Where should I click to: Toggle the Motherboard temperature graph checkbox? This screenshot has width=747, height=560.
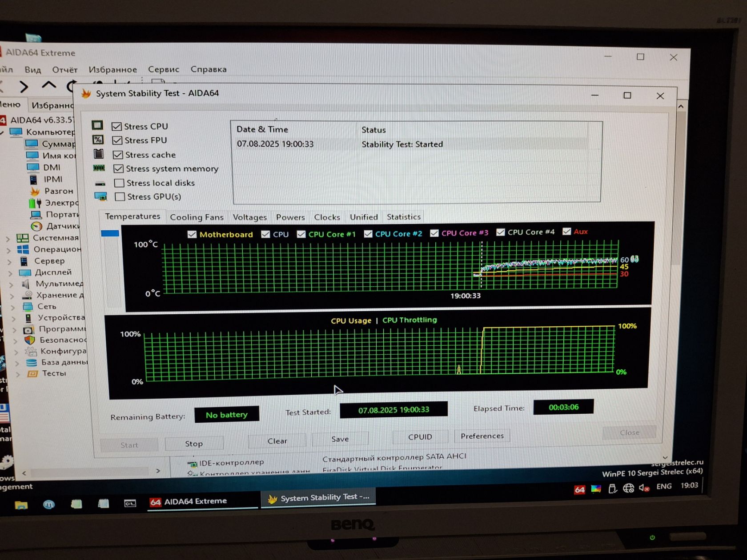point(192,234)
